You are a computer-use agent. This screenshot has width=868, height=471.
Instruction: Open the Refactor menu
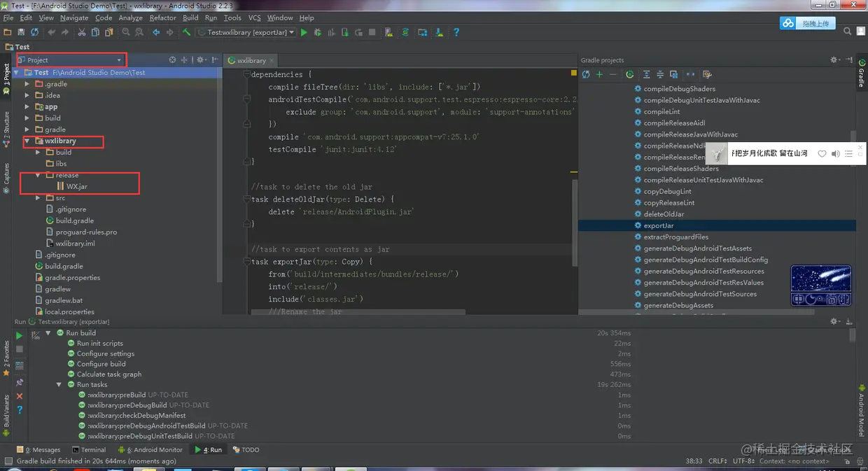[162, 17]
